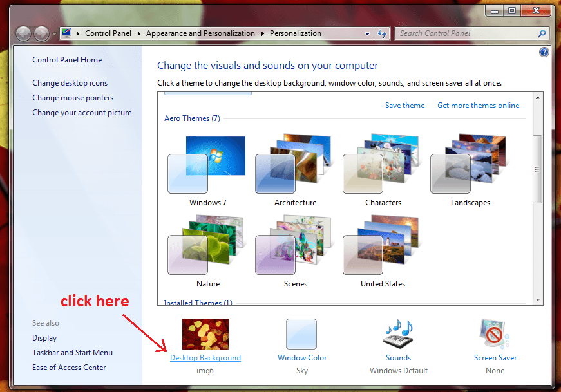Click the Desktop Background link

click(205, 358)
